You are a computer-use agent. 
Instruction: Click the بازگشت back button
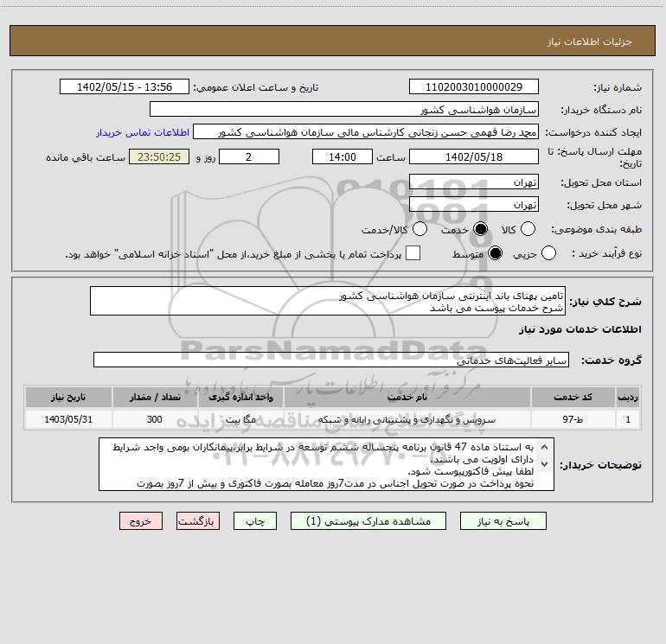point(198,521)
